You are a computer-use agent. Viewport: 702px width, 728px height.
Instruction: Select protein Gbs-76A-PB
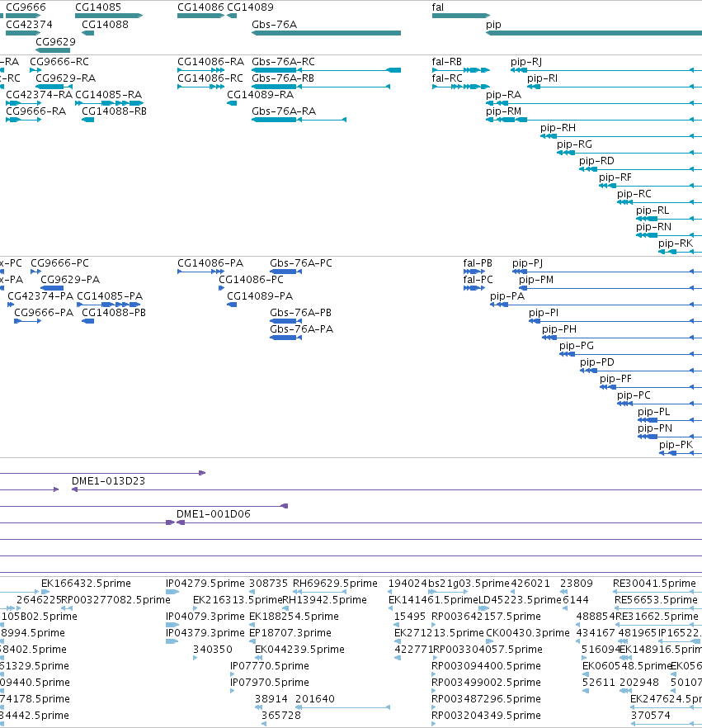(300, 313)
